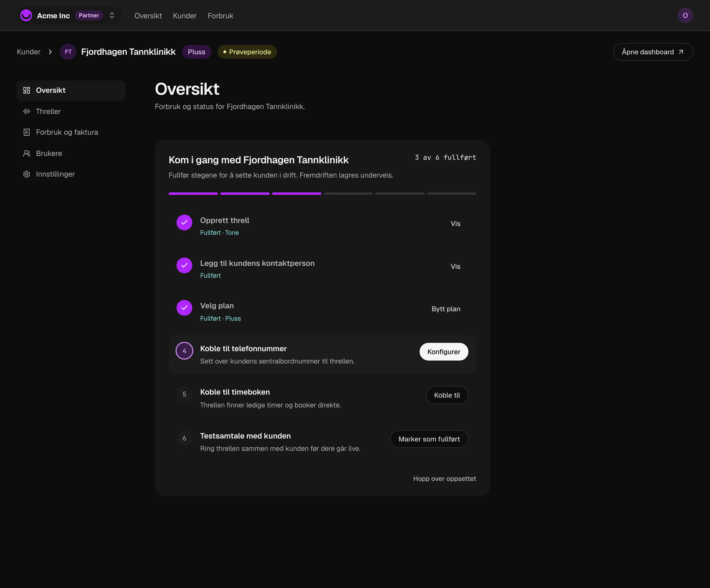This screenshot has width=710, height=588.
Task: Click the checkmark for Legg til kundens kontaktperson
Action: coord(184,265)
